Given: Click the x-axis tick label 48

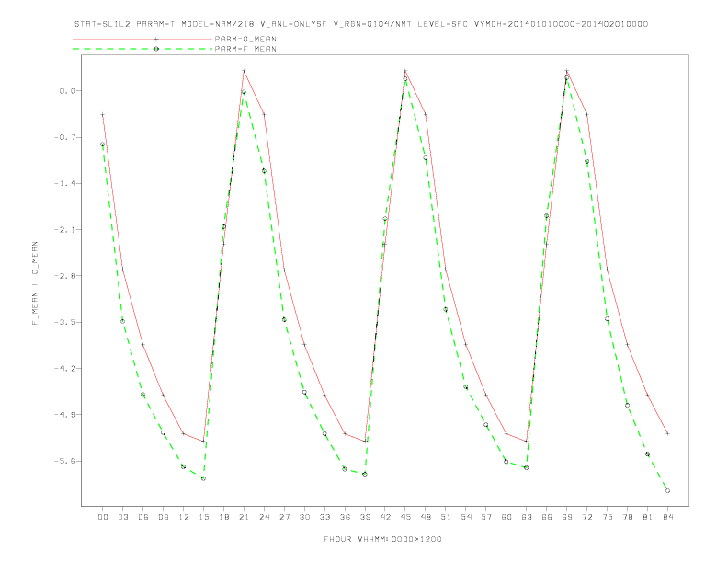Looking at the screenshot, I should 426,517.
